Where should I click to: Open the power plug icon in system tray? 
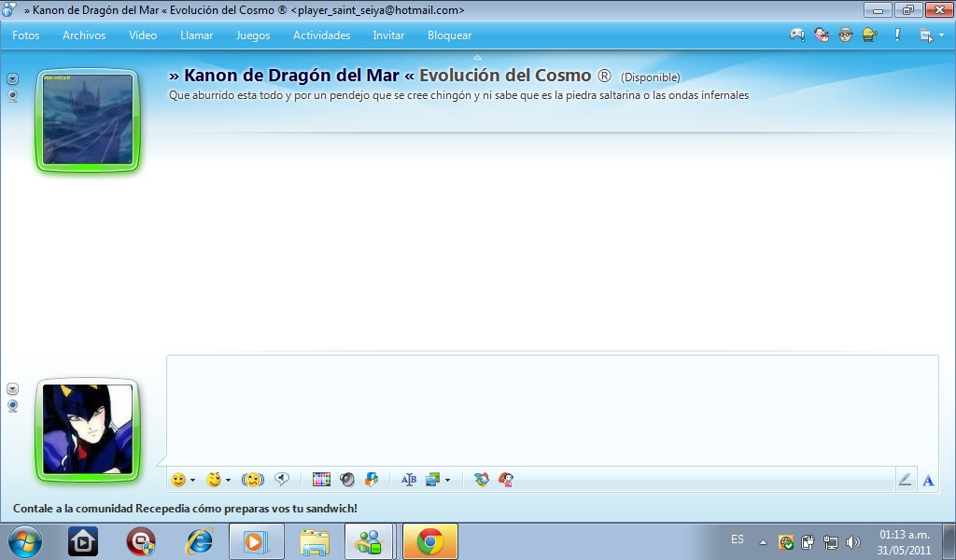click(x=808, y=541)
